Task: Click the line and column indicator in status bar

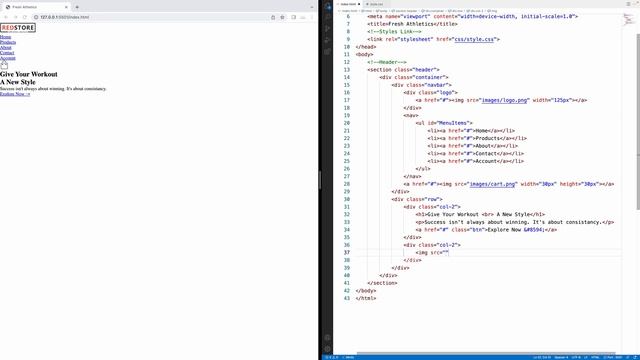Action: pyautogui.click(x=542, y=358)
